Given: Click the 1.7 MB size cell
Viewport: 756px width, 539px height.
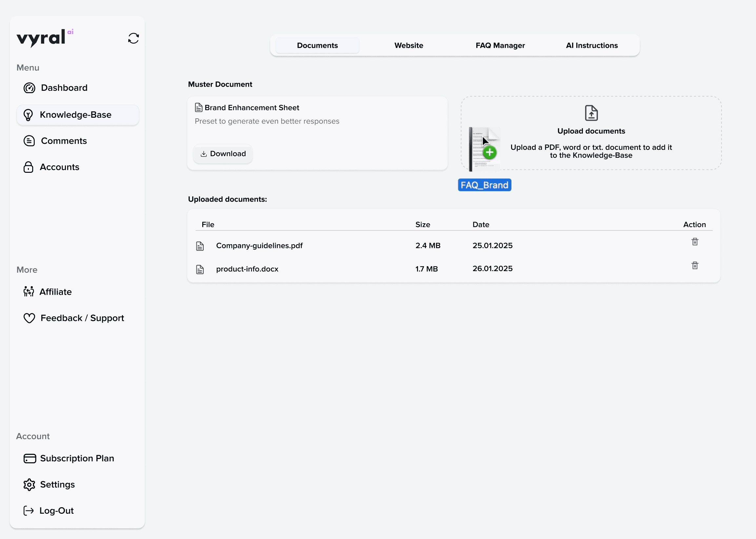Looking at the screenshot, I should [427, 269].
